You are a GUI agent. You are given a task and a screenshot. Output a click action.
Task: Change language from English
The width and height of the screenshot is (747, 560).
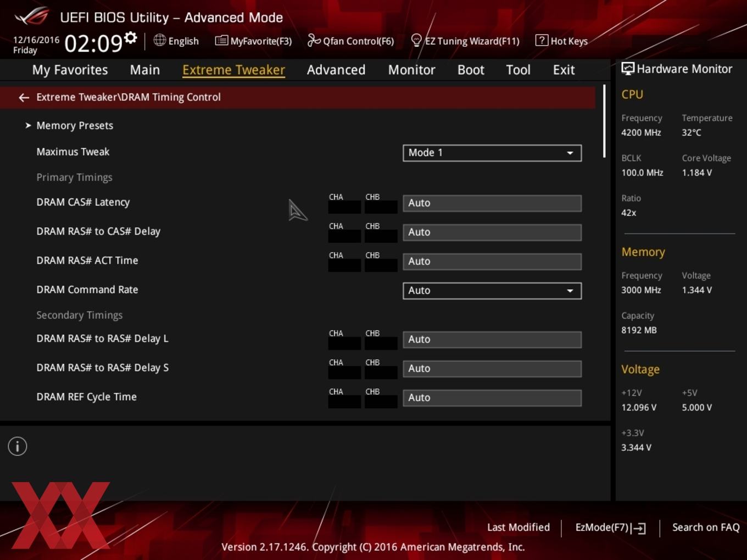pyautogui.click(x=183, y=41)
